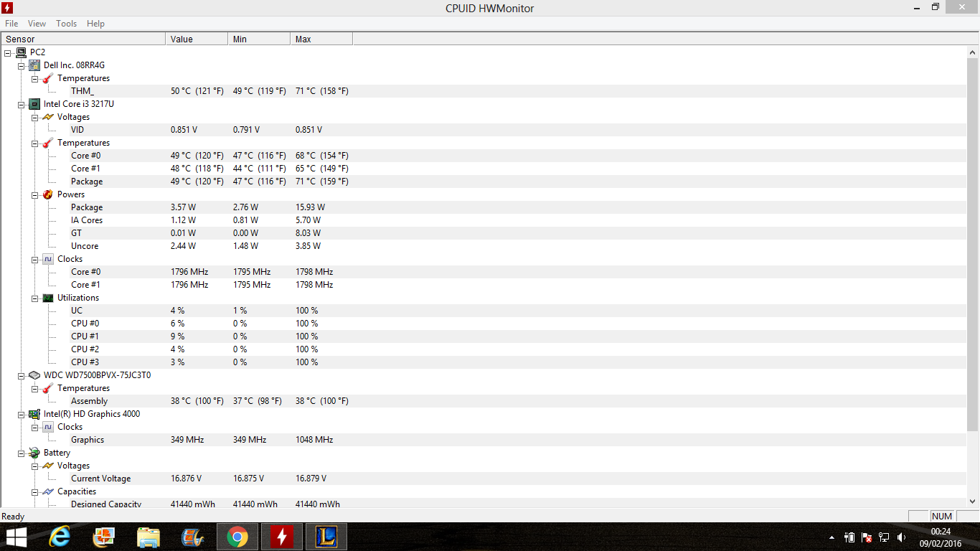Click the WDC WD7500BPVX hard drive icon
The image size is (980, 551).
[x=34, y=375]
